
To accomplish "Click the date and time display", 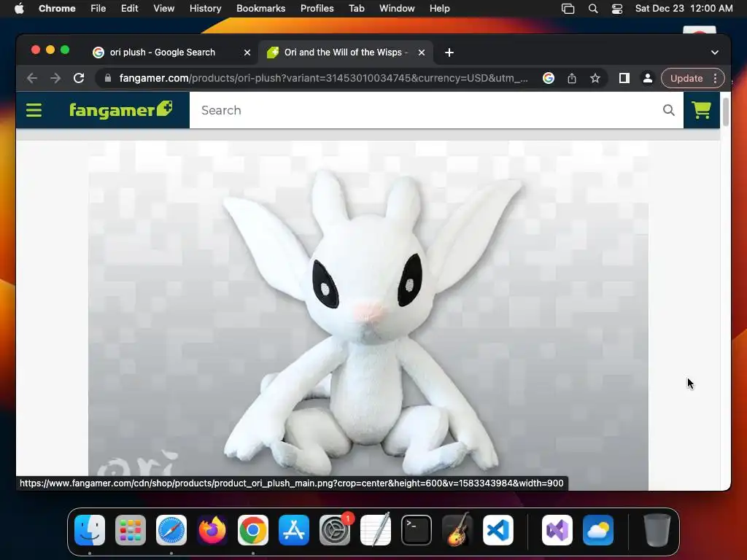I will [684, 8].
